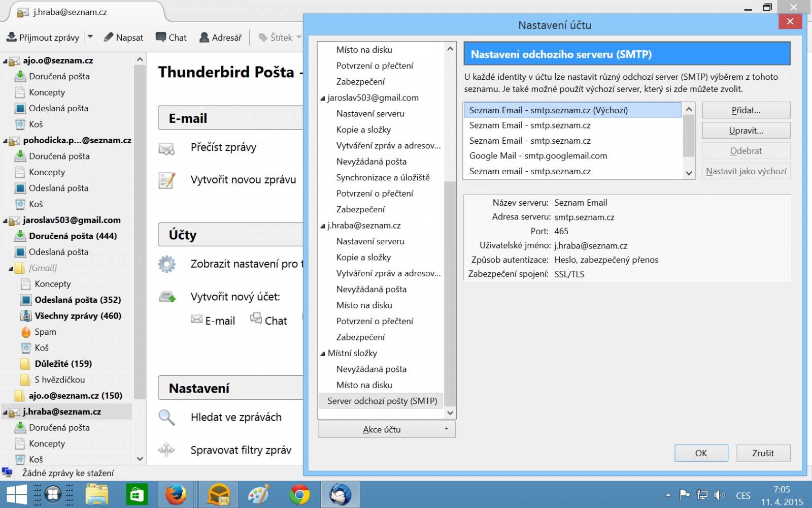This screenshot has height=508, width=812.
Task: Collapse j.hraba@seznam.cz account in folder pane
Action: click(5, 412)
